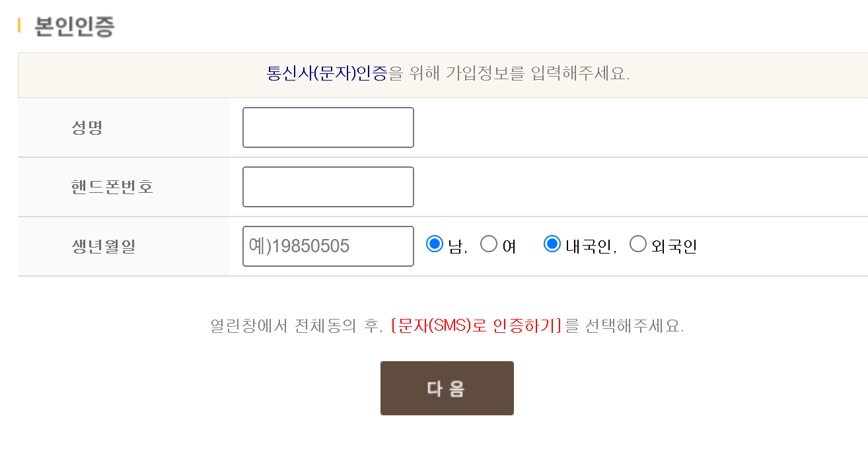Click the 핸드폰번호 input box

coord(328,186)
